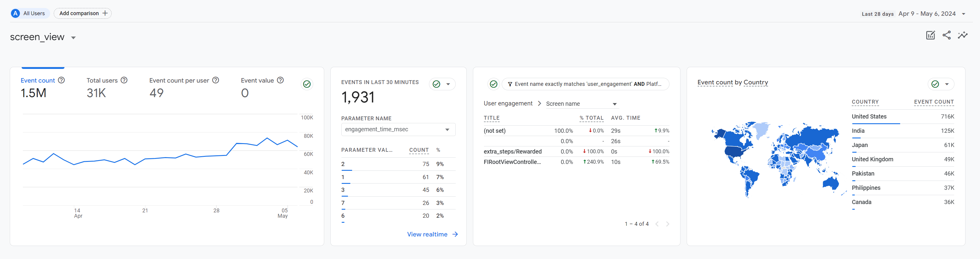Select the Event count metric tab

43,88
